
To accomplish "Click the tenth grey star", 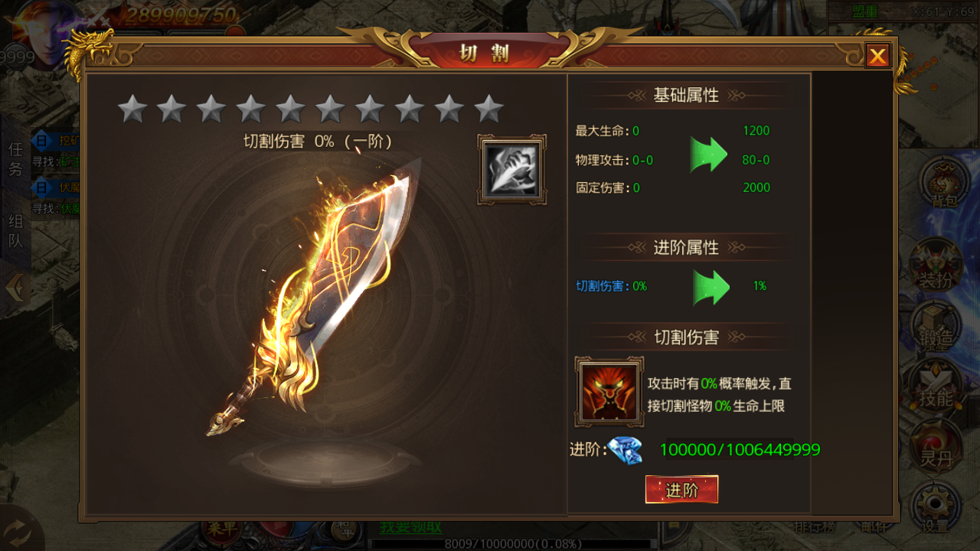I will (488, 109).
